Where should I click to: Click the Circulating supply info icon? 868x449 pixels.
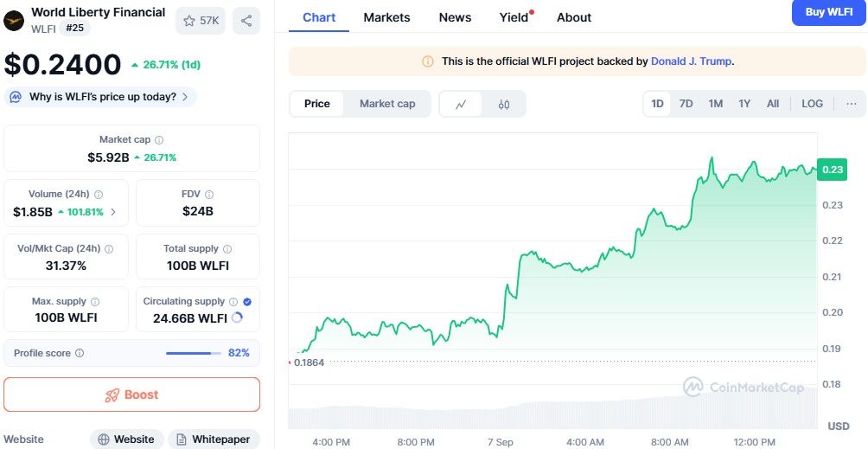click(233, 302)
